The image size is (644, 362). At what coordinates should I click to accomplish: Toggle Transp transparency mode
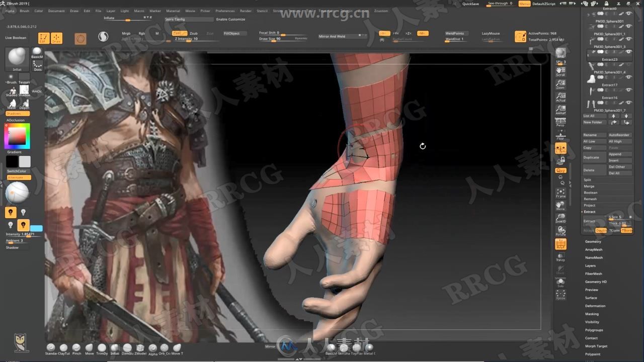coord(560,257)
